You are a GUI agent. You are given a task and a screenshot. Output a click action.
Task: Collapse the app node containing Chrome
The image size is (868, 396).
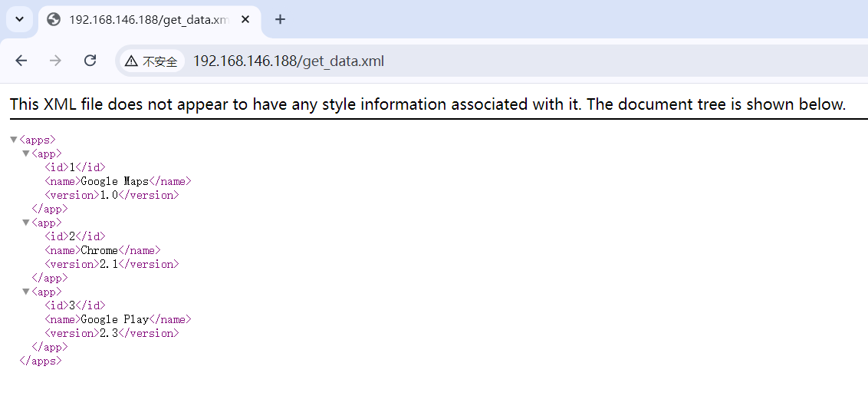click(25, 223)
